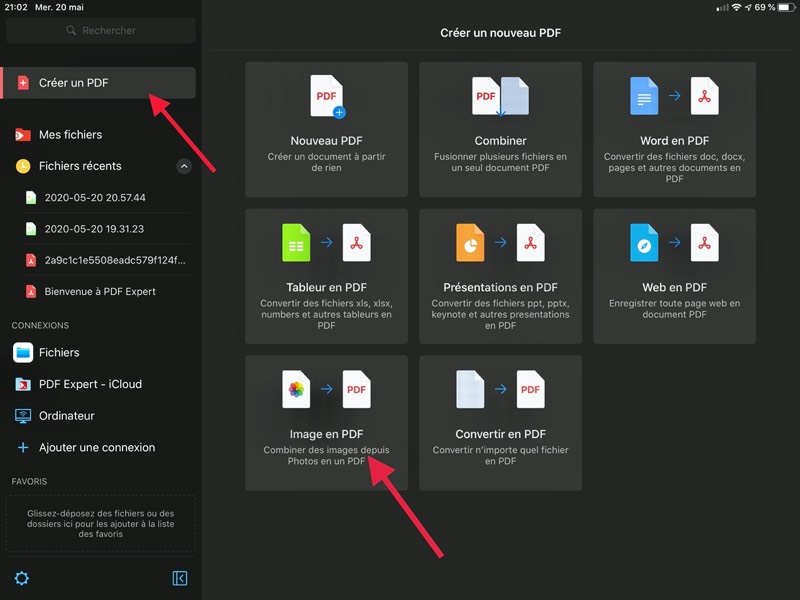Collapse the Fichiers récents list

184,166
